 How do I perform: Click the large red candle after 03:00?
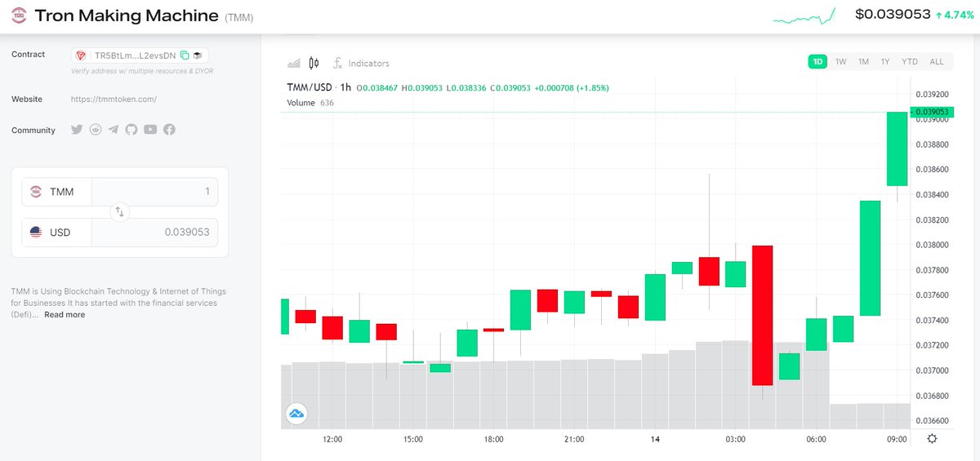(x=763, y=315)
